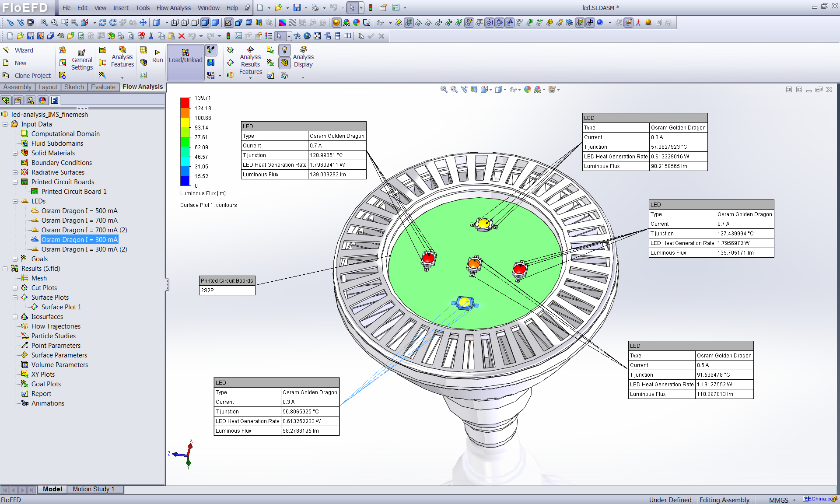Select the Motion Study 1 tab

click(x=94, y=489)
